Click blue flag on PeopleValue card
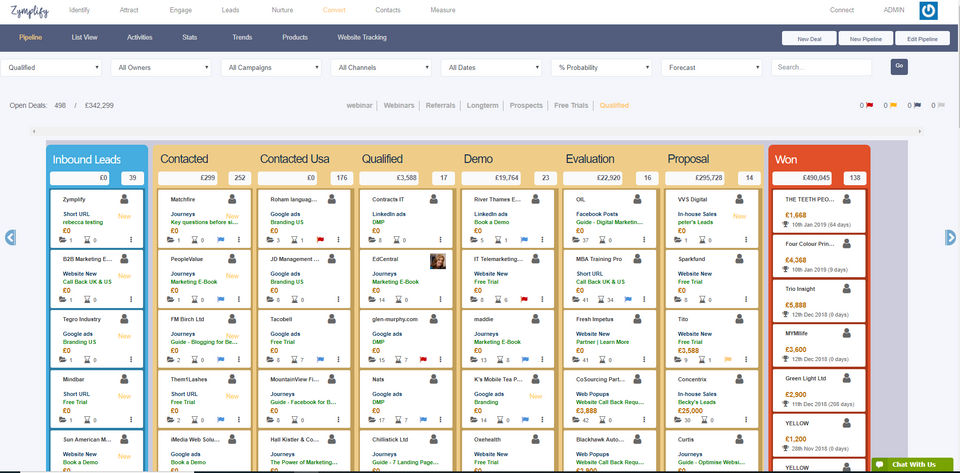This screenshot has height=473, width=960. point(220,300)
